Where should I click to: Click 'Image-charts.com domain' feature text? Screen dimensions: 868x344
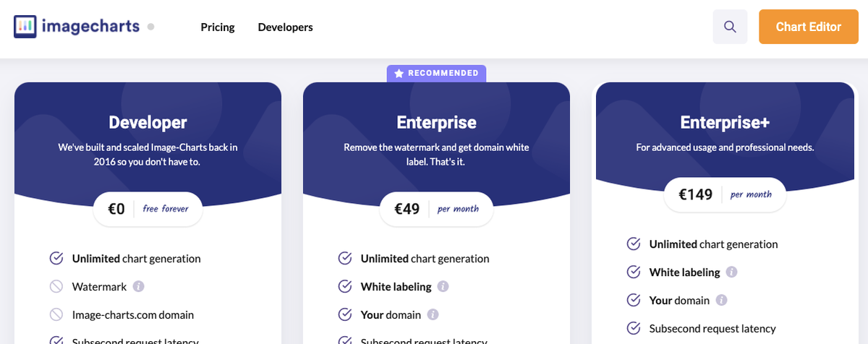(133, 315)
